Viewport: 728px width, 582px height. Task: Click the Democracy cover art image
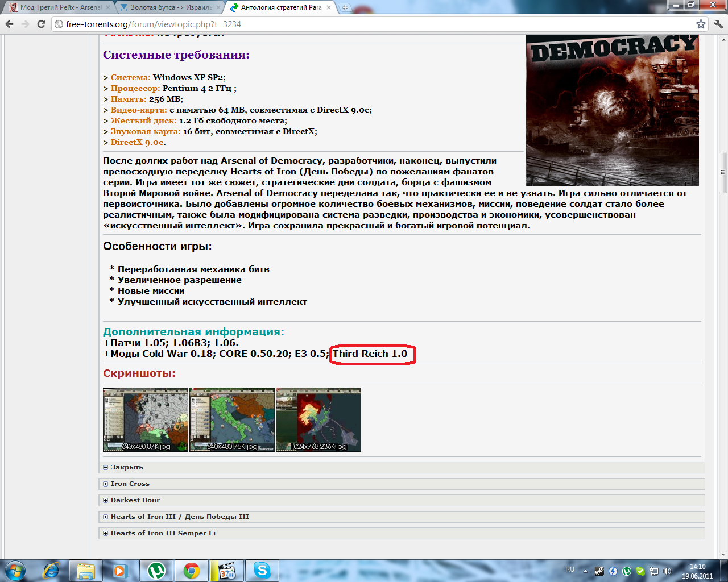tap(613, 111)
